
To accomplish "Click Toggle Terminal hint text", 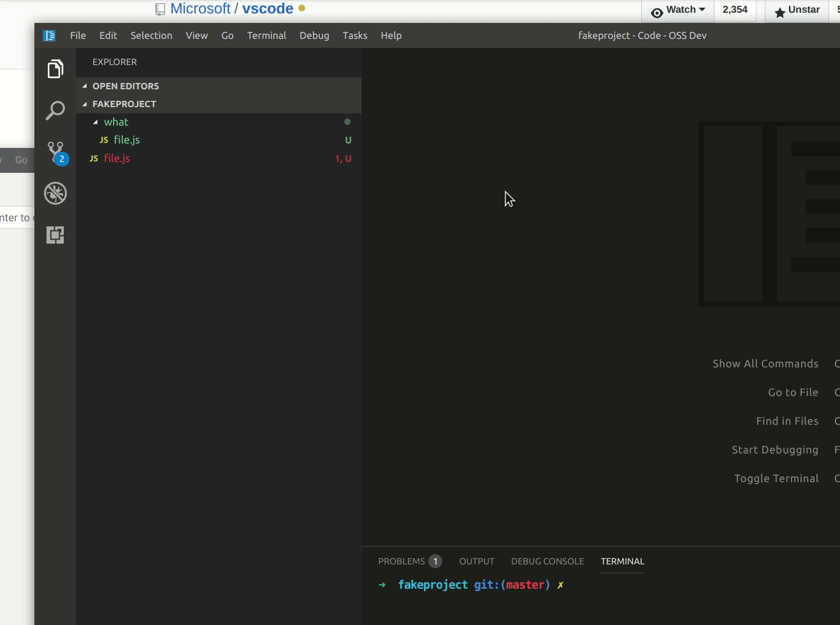I will [776, 478].
